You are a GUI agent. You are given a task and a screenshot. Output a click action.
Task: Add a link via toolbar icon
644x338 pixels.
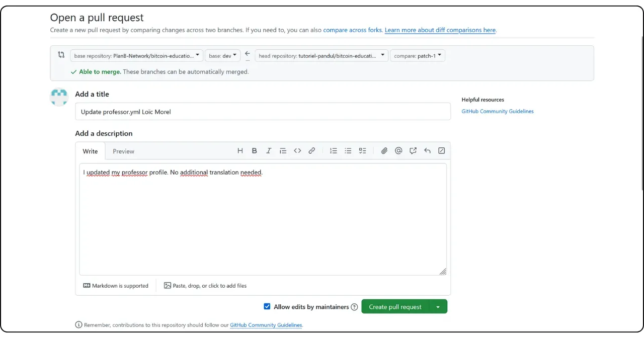click(312, 151)
